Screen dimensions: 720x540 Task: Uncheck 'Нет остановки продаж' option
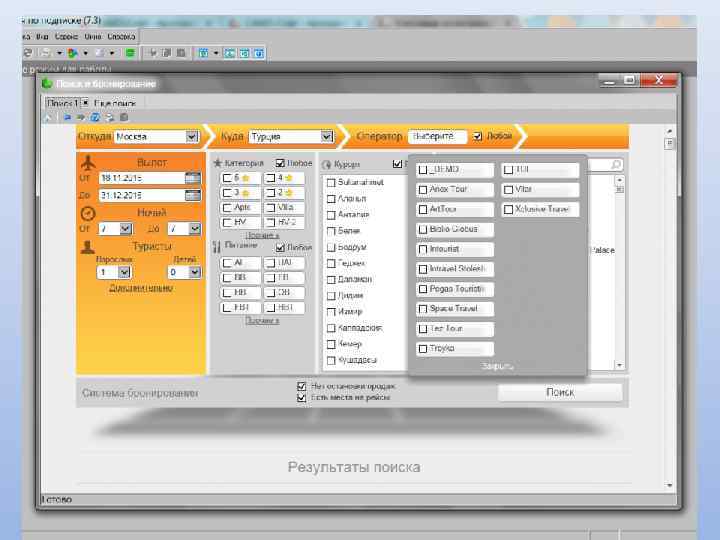point(302,386)
